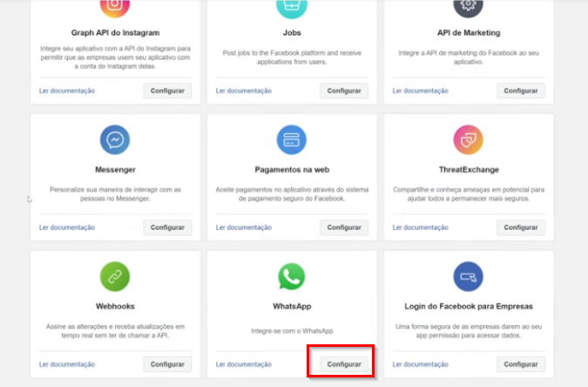Open Jobs Ler documentação link

click(x=244, y=91)
